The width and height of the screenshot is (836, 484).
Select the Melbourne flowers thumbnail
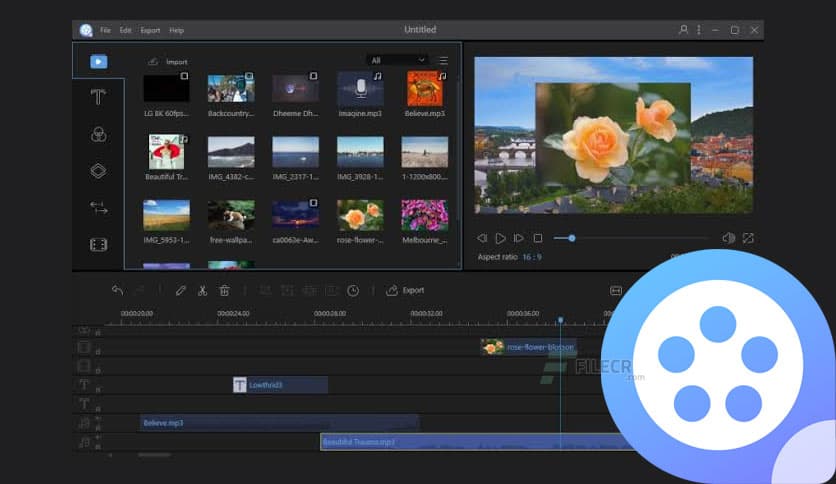pos(425,215)
